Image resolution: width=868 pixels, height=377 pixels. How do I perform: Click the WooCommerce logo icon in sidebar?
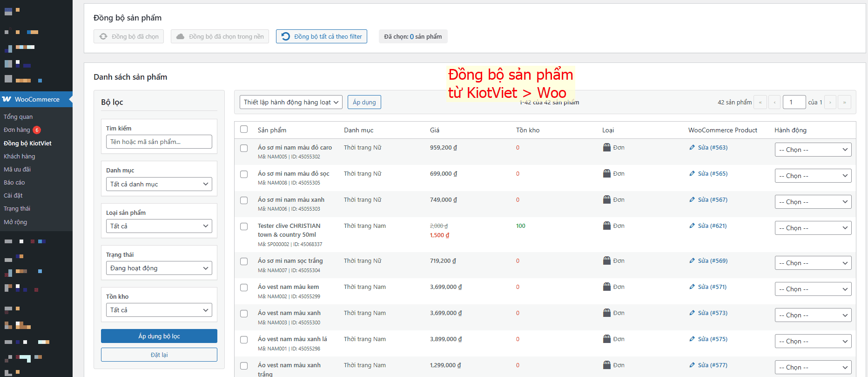[x=7, y=99]
